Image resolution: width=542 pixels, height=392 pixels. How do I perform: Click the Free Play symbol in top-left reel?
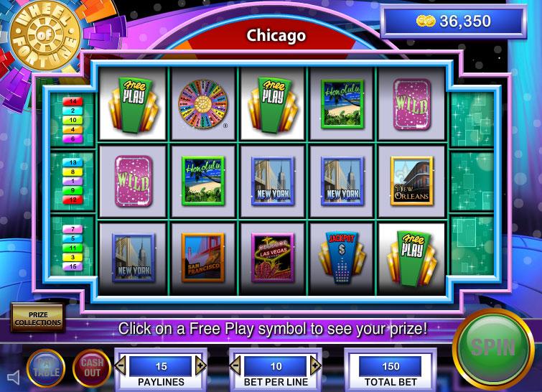tap(133, 105)
